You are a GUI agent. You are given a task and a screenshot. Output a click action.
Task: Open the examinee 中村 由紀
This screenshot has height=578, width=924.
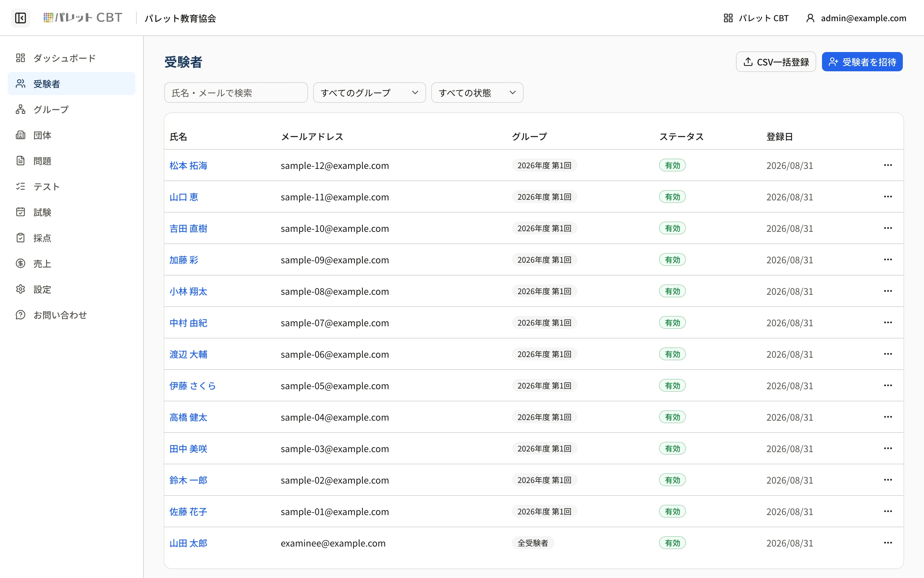click(188, 323)
